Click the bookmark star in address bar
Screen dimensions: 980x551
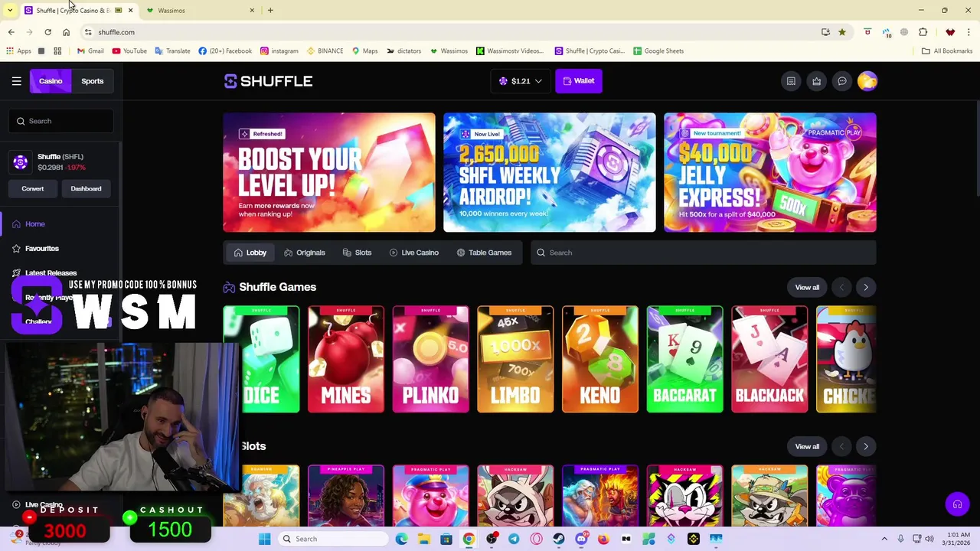[x=842, y=32]
